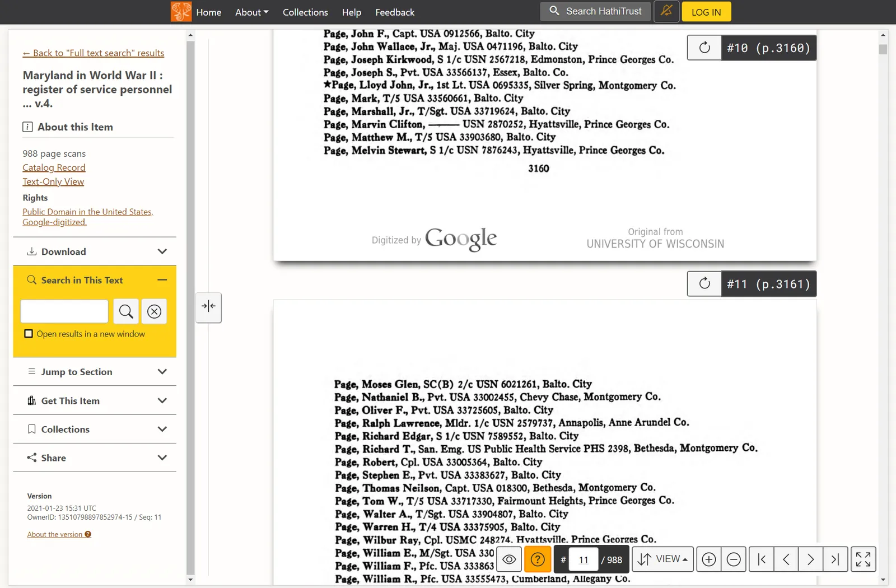The width and height of the screenshot is (896, 588).
Task: Expand the Get This Item panel
Action: coord(95,401)
